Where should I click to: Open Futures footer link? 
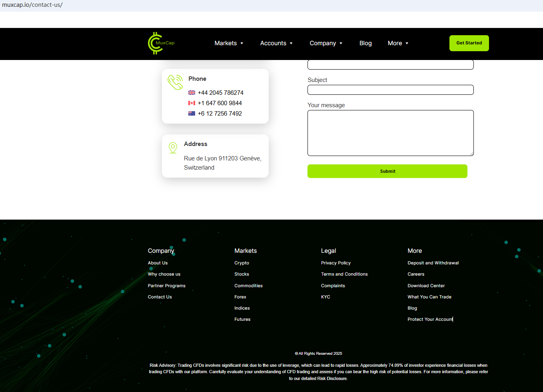coord(243,319)
